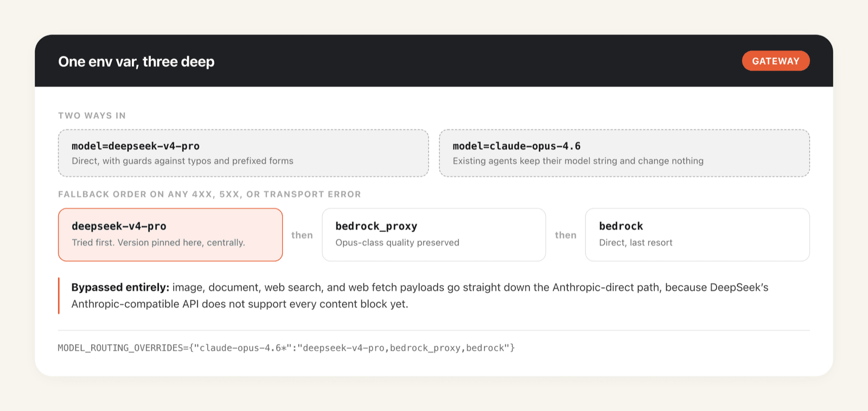This screenshot has height=411, width=868.
Task: Click the 'Bypassed entirely:' bold label
Action: 120,287
